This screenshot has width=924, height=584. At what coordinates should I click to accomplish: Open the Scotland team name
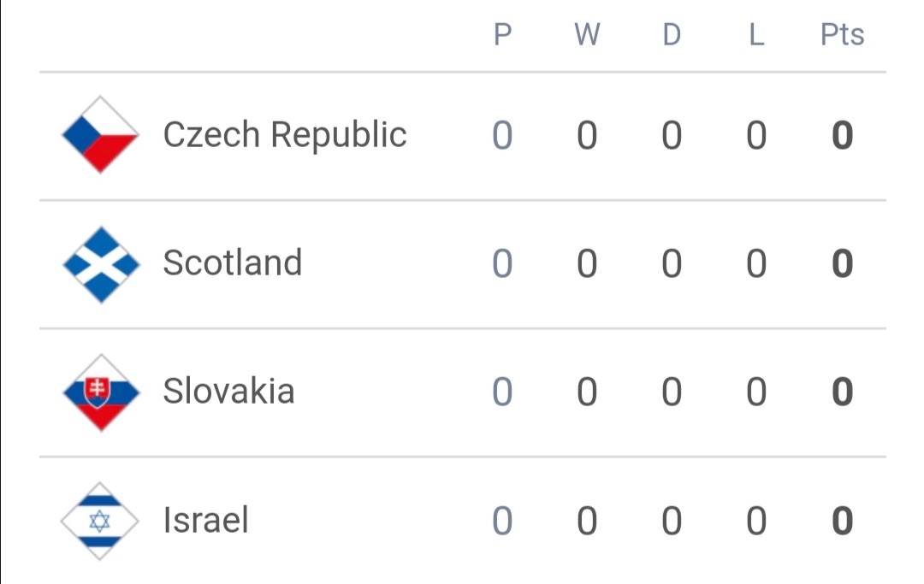[x=232, y=263]
